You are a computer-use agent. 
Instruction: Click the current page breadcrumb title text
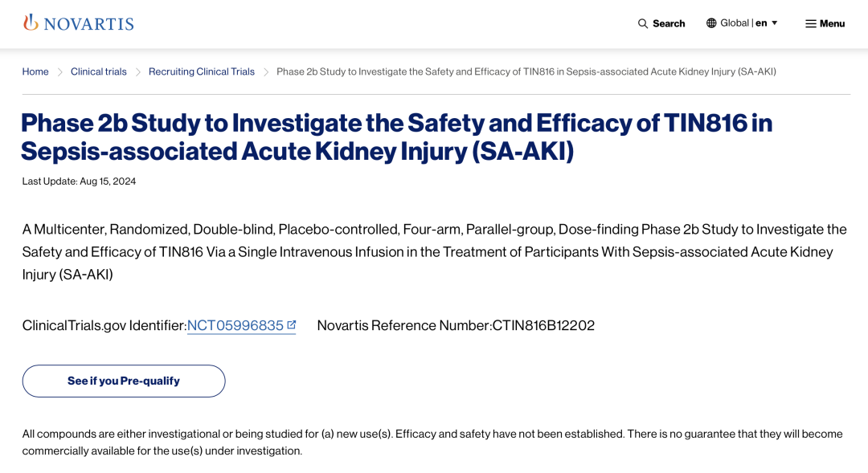526,71
